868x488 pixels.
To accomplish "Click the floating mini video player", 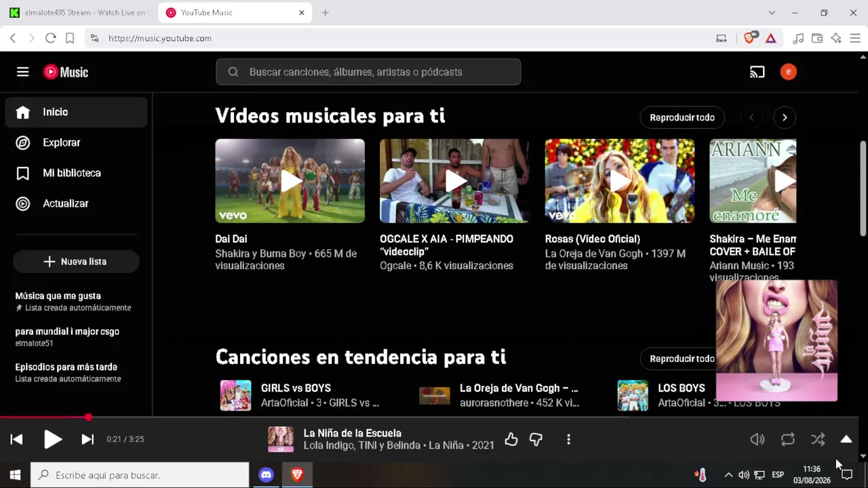I will [777, 341].
